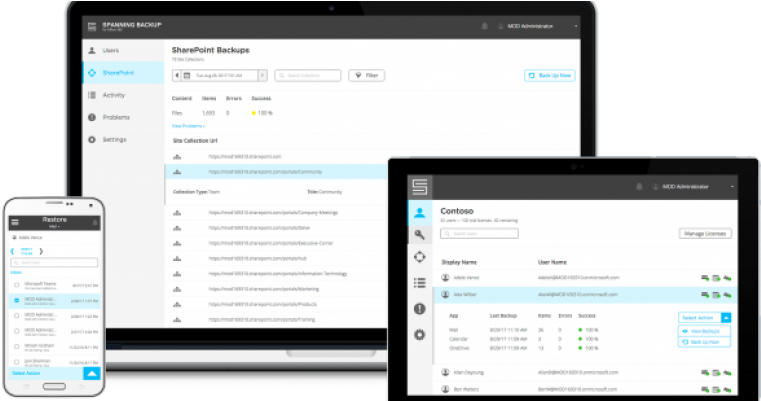The width and height of the screenshot is (761, 401).
Task: Go to previous backup date on the laptop
Action: point(177,76)
